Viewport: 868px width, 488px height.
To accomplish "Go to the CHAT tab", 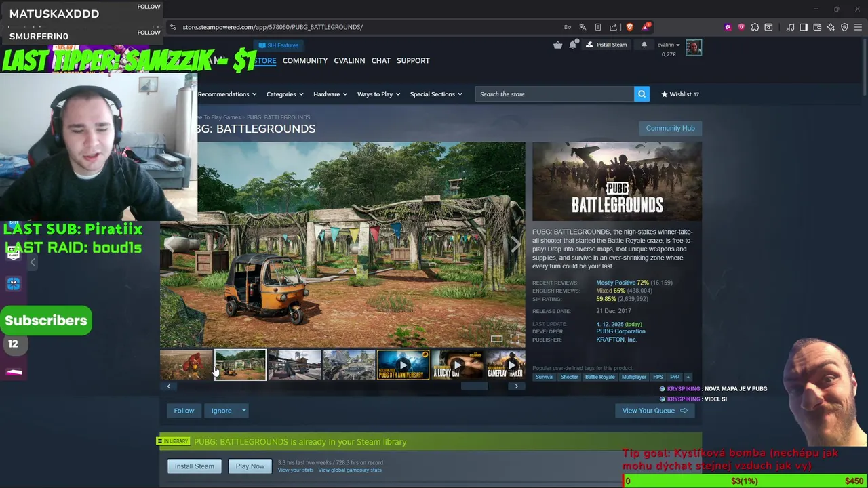I will tap(380, 61).
